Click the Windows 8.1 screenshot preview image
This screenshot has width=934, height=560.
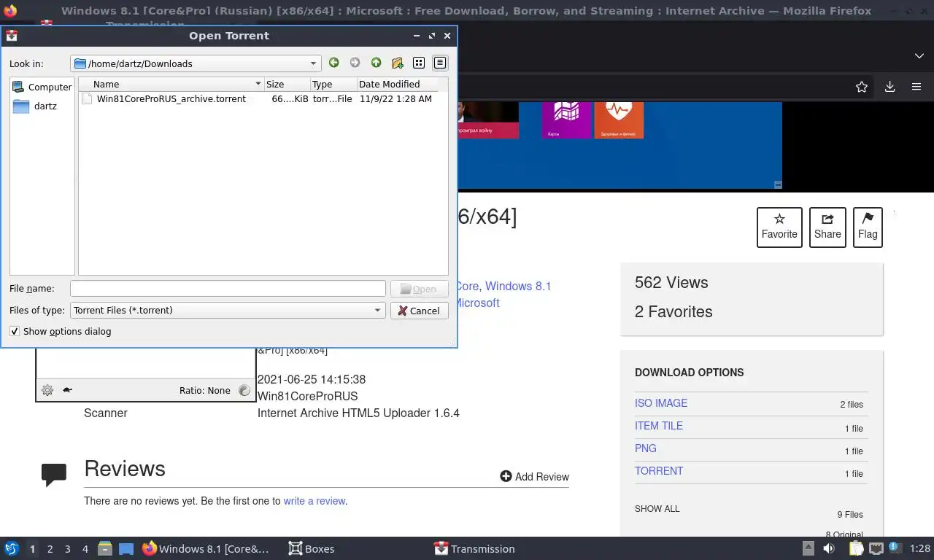pos(620,146)
